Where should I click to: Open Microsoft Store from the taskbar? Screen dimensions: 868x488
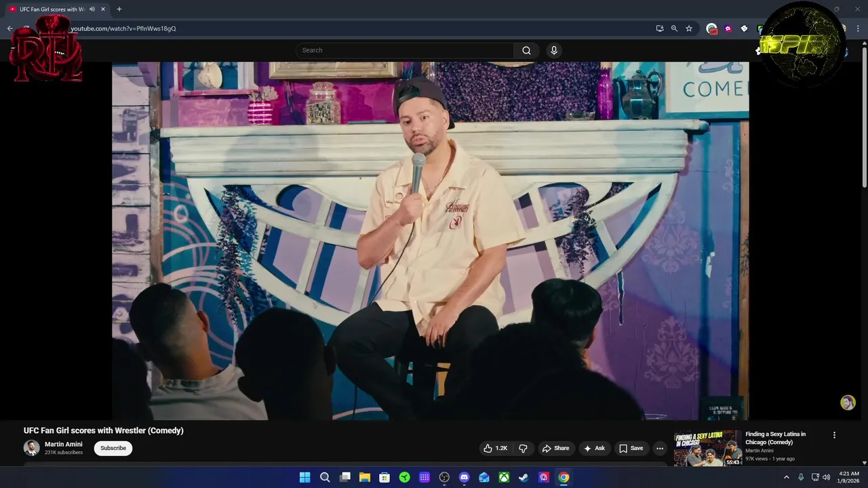(384, 477)
